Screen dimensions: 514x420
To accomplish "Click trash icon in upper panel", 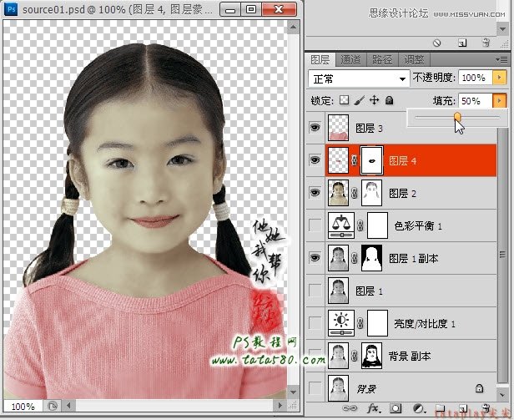I will (x=486, y=43).
